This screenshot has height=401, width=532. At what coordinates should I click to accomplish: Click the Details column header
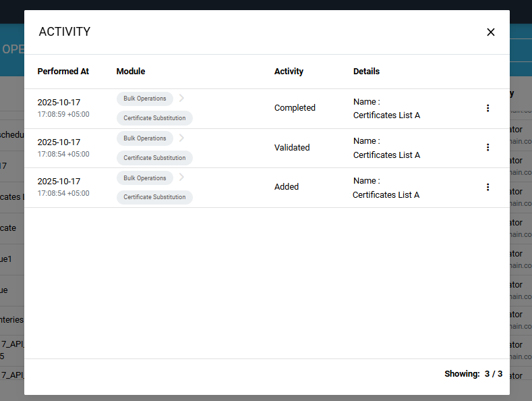[366, 72]
